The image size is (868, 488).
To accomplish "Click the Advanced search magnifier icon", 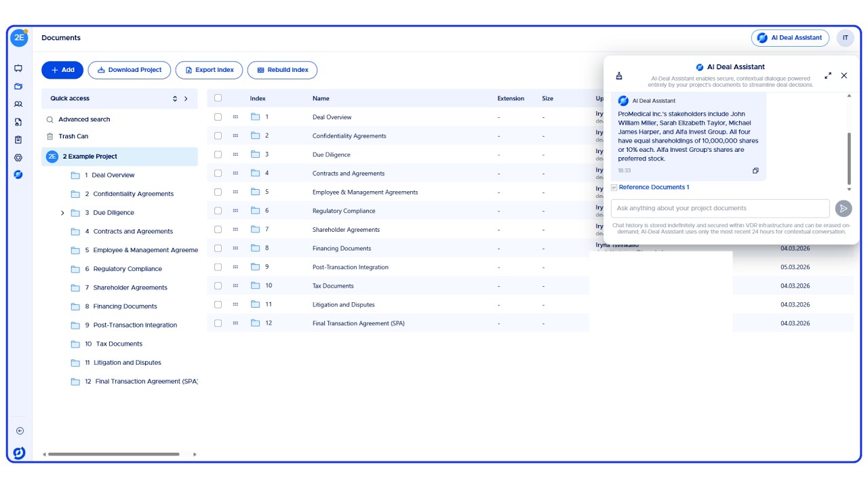I will click(50, 119).
